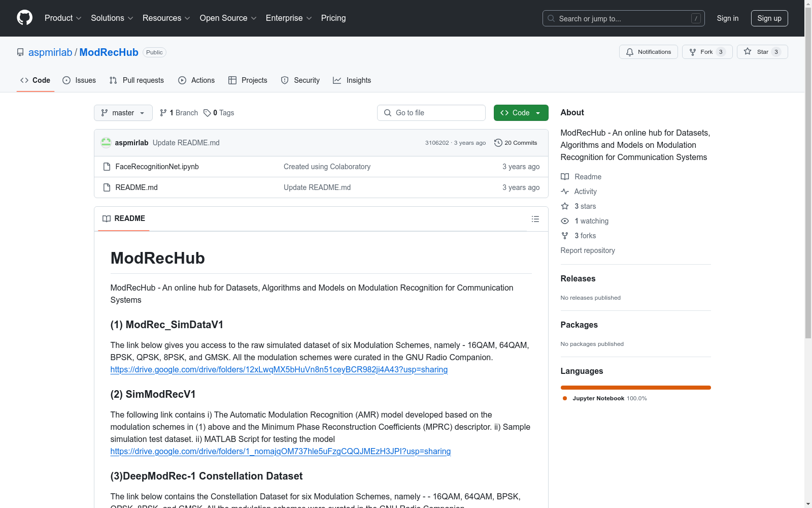The image size is (812, 508).
Task: Click Sign in
Action: (727, 18)
